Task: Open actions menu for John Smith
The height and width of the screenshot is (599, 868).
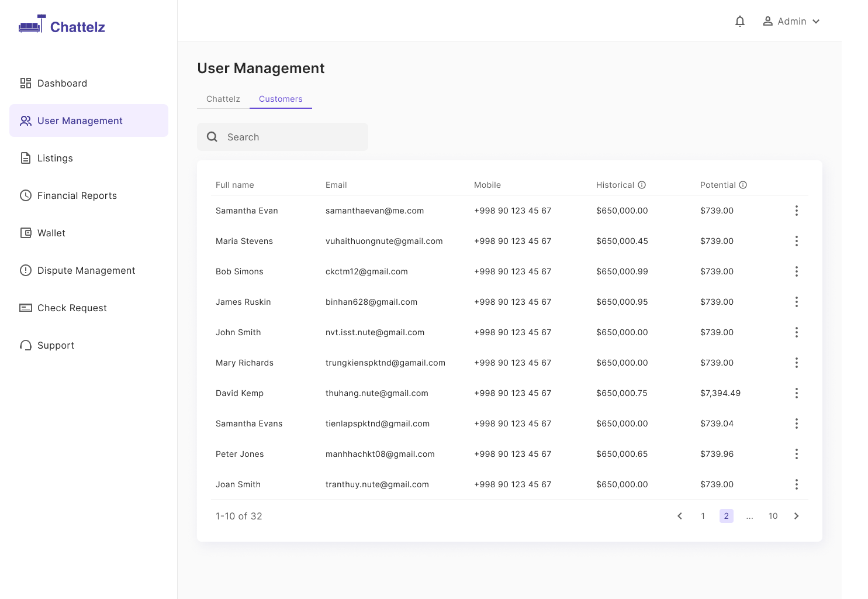Action: pos(796,332)
